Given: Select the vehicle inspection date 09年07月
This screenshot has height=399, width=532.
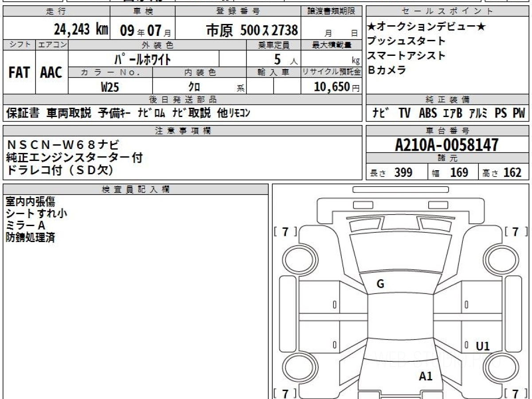Looking at the screenshot, I should pos(142,30).
